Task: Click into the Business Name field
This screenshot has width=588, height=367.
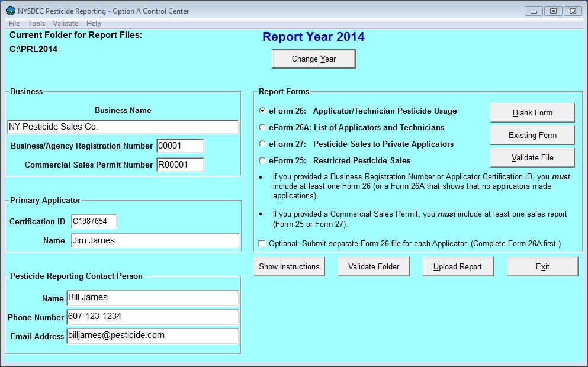Action: [x=123, y=127]
